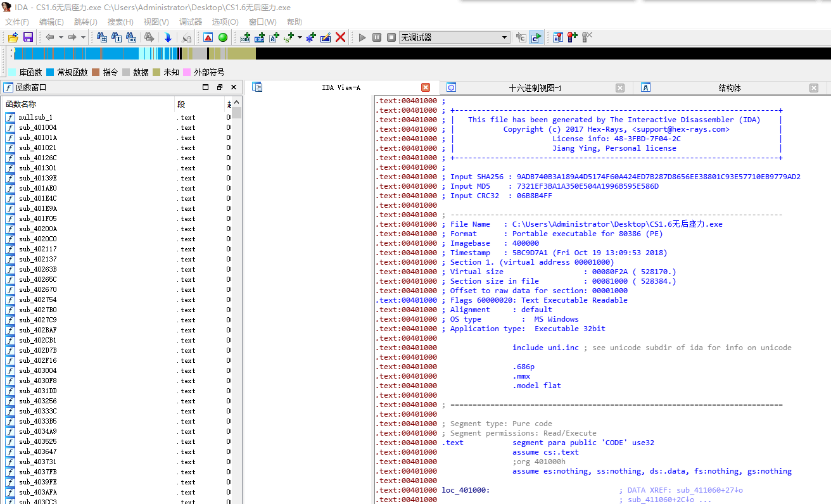This screenshot has height=504, width=831.
Task: Click the delete breakpoint grey icon
Action: point(587,37)
